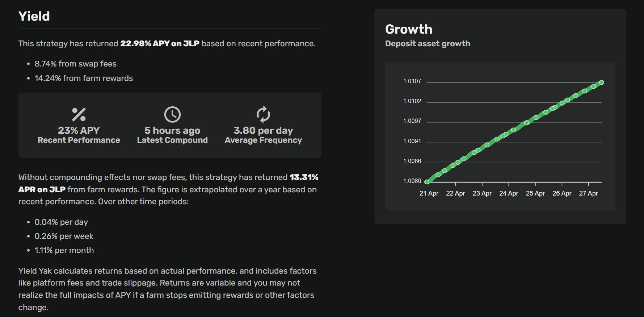Image resolution: width=644 pixels, height=317 pixels.
Task: Click the Yield section heading
Action: pyautogui.click(x=34, y=16)
